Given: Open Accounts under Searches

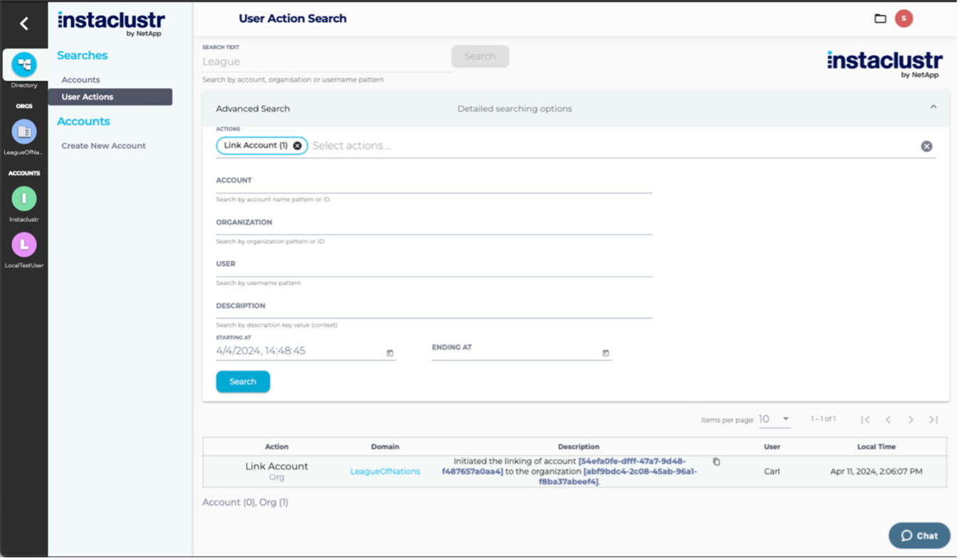Looking at the screenshot, I should (x=80, y=80).
